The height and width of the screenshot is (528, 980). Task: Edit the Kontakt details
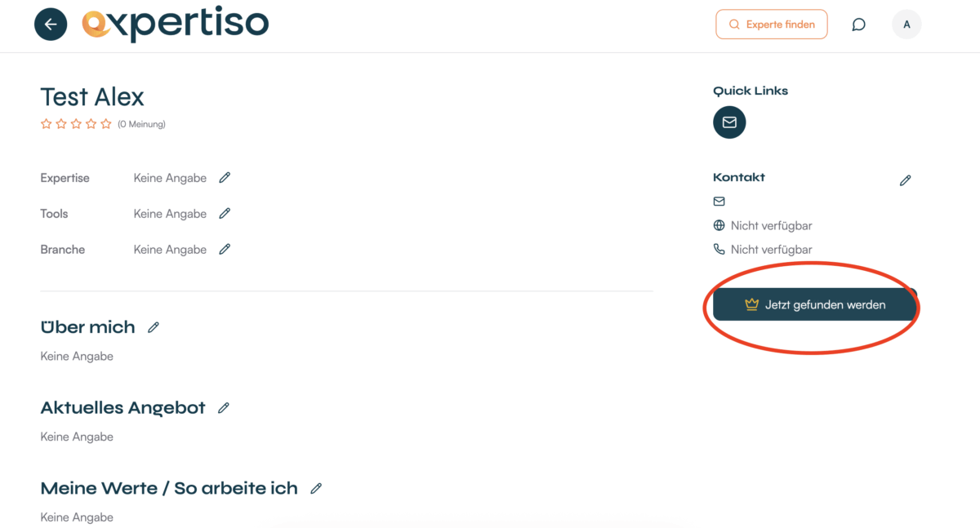click(905, 180)
